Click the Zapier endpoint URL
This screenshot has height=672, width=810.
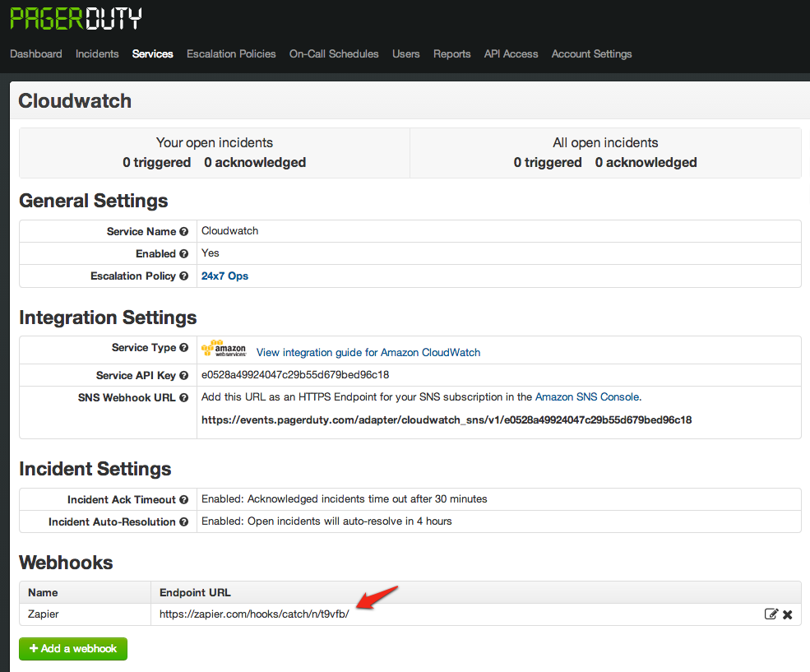pyautogui.click(x=254, y=614)
